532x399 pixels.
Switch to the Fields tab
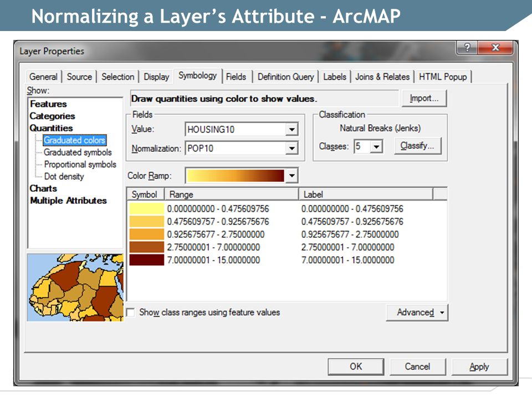click(236, 76)
